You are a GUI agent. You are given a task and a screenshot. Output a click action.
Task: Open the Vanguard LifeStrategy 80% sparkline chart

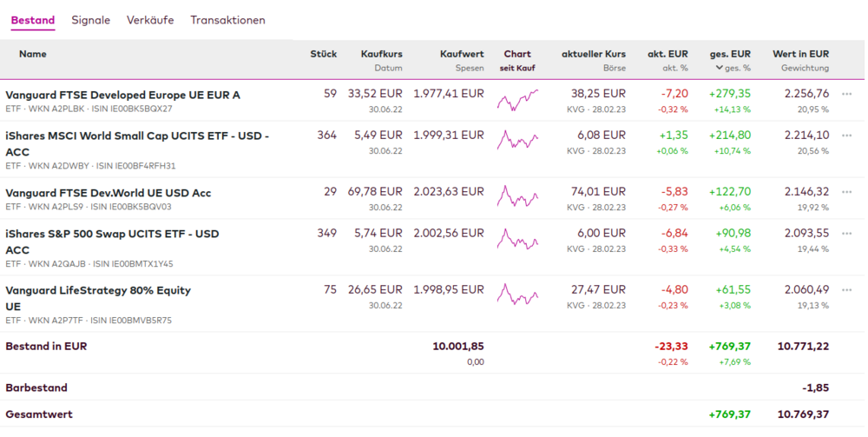point(517,295)
